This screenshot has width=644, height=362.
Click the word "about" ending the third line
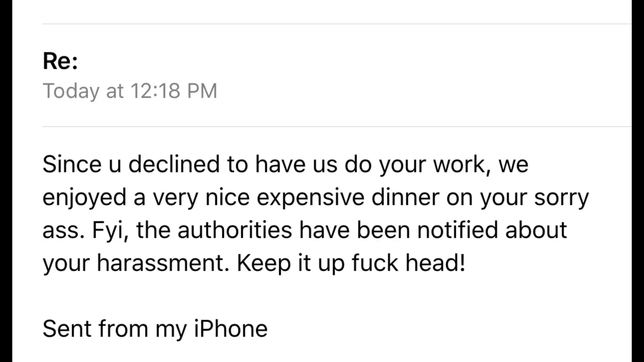coord(536,230)
